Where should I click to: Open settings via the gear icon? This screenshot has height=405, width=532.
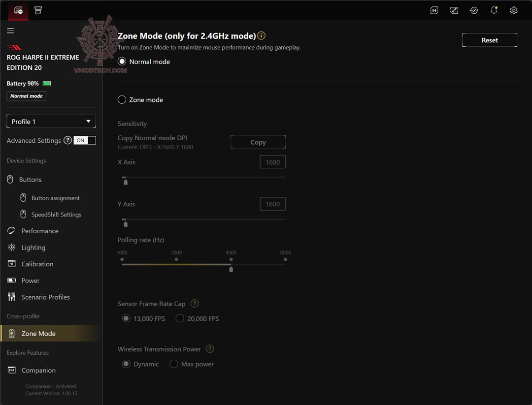[x=514, y=10]
